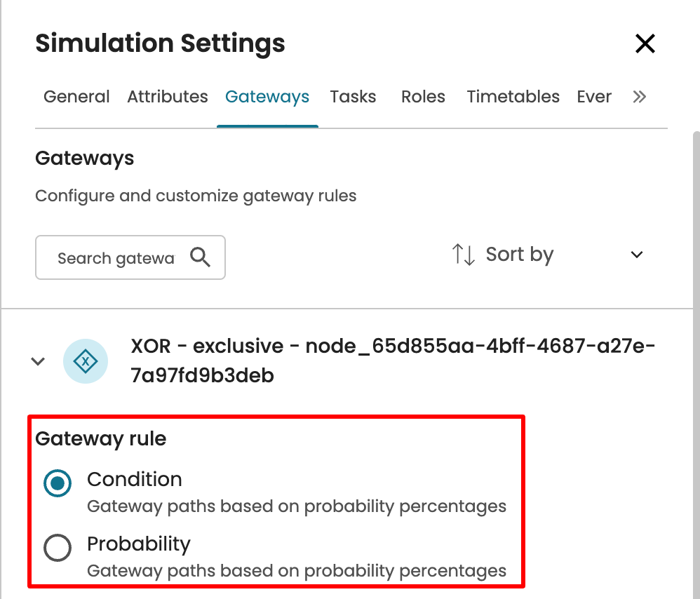Image resolution: width=700 pixels, height=599 pixels.
Task: Click the vertical scrollbar on the right
Action: click(x=695, y=351)
